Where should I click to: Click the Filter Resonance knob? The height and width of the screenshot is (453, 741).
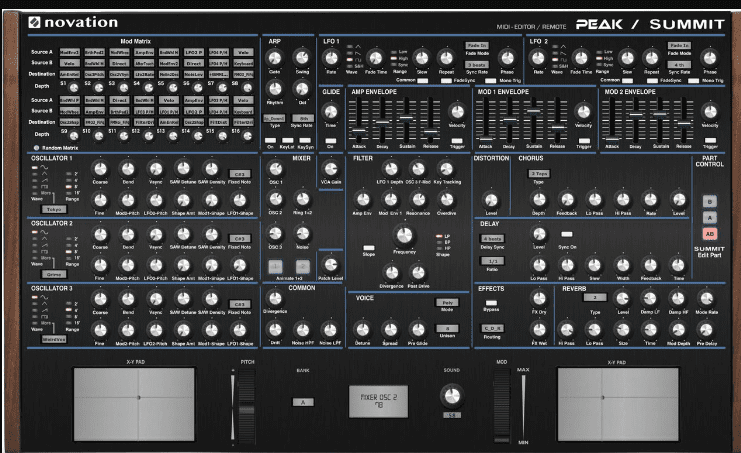(x=418, y=200)
